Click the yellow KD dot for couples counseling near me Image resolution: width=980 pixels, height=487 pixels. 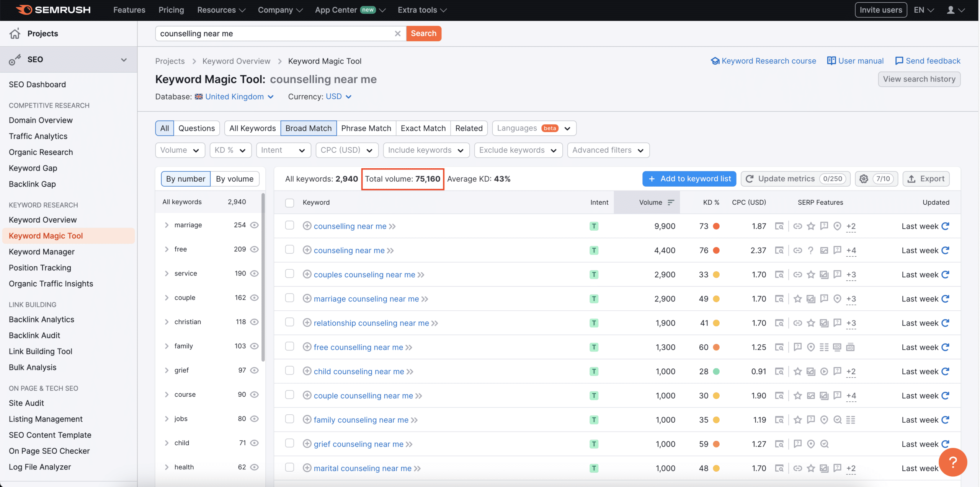pyautogui.click(x=716, y=275)
